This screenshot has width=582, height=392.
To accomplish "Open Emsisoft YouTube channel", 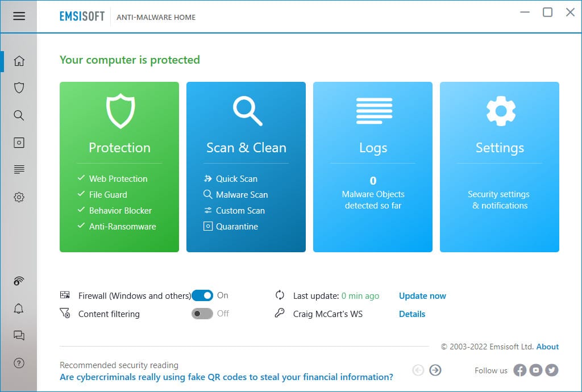I will point(536,370).
